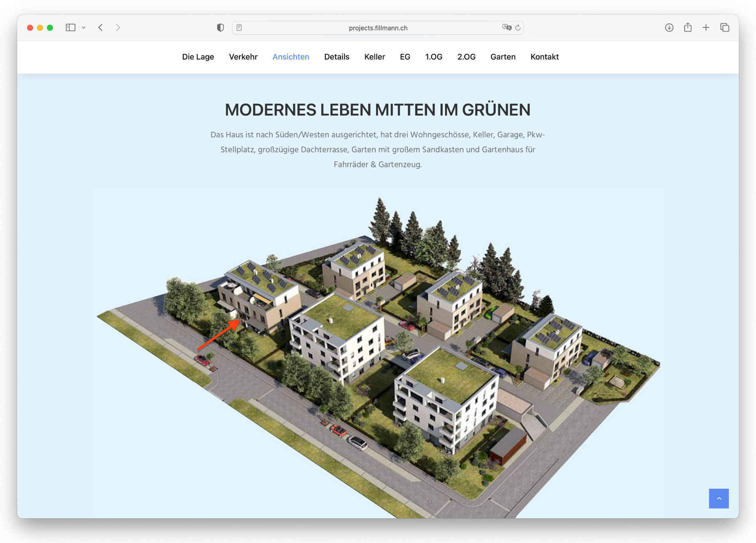
Task: Open the Share menu
Action: (x=687, y=28)
